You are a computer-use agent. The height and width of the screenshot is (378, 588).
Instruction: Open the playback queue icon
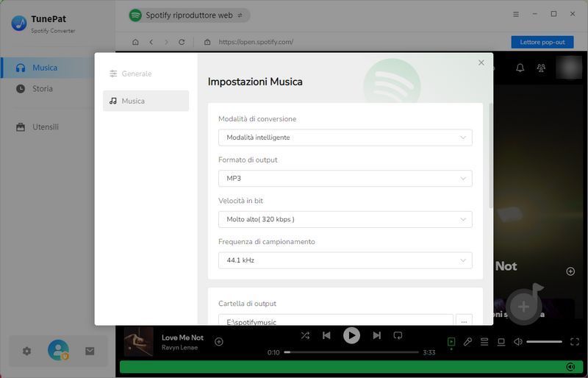pyautogui.click(x=484, y=341)
